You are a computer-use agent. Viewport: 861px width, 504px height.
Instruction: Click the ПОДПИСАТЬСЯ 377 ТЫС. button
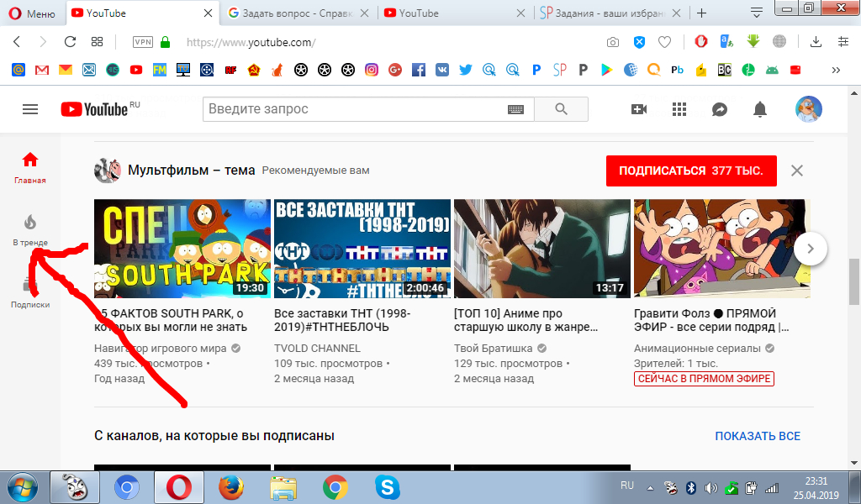(691, 171)
